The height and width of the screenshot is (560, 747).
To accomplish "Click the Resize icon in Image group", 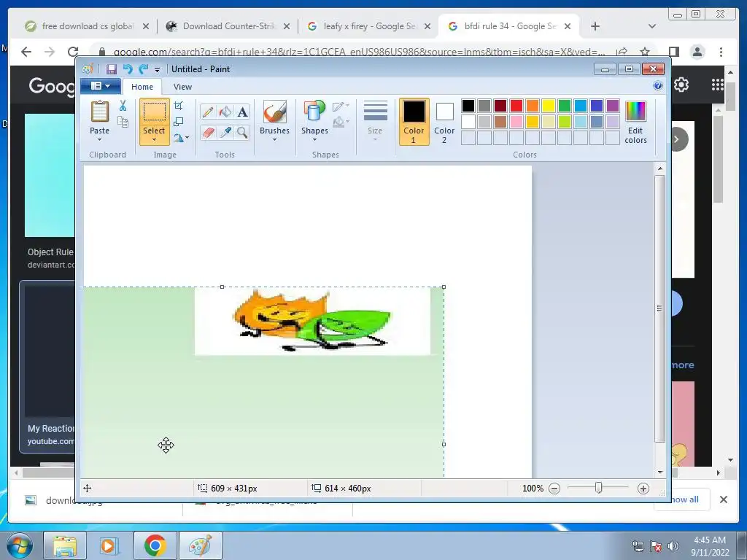I will 179,122.
